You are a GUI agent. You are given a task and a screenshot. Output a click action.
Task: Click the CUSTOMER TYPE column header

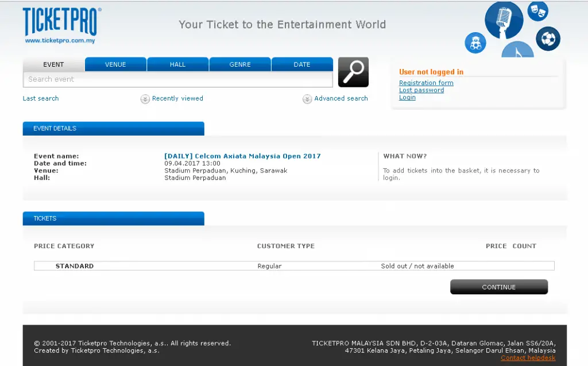click(286, 246)
